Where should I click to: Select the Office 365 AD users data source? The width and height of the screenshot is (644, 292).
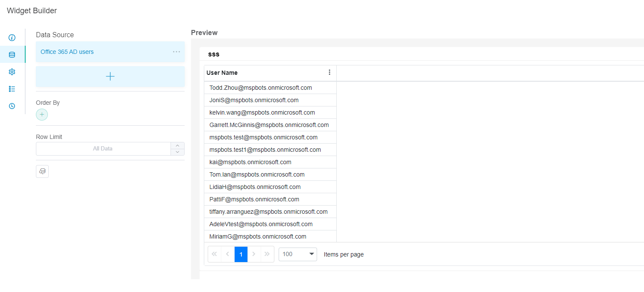67,52
